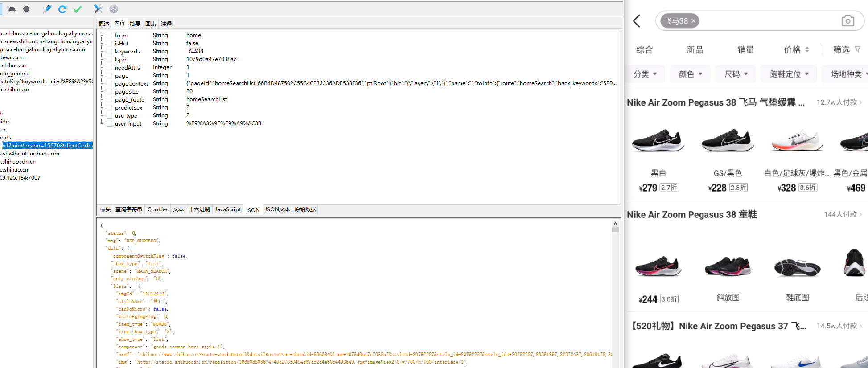The height and width of the screenshot is (368, 868).
Task: Click the blue repeat request arrow icon
Action: pyautogui.click(x=62, y=9)
